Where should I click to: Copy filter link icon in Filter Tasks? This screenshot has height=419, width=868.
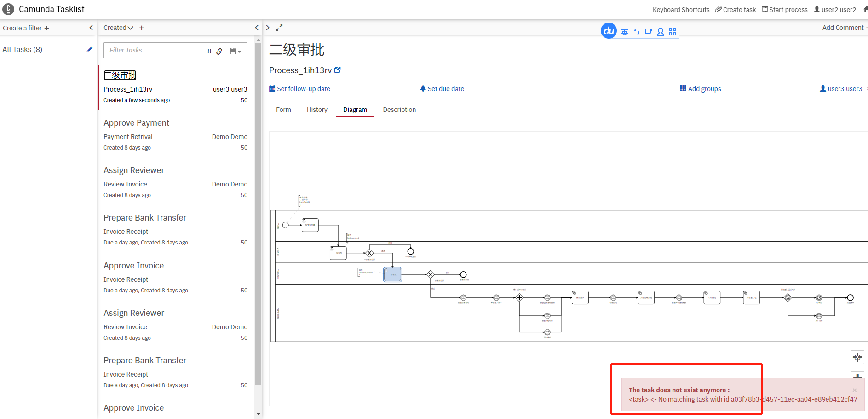[219, 51]
